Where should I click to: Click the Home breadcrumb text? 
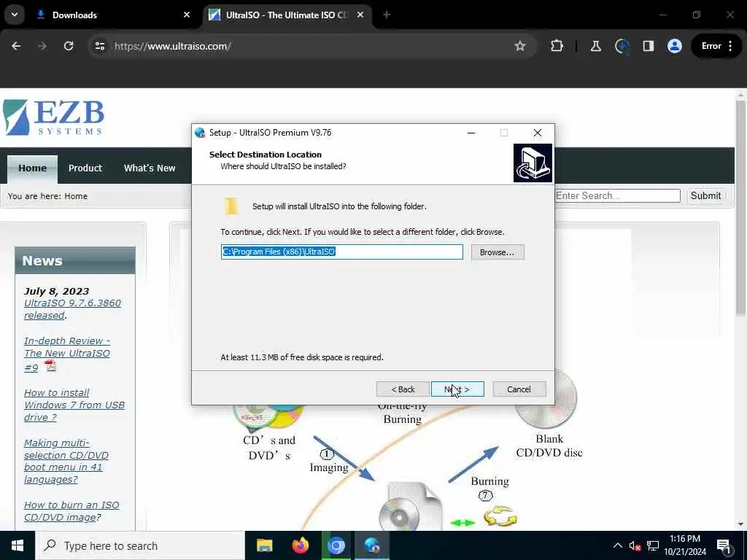tap(76, 196)
